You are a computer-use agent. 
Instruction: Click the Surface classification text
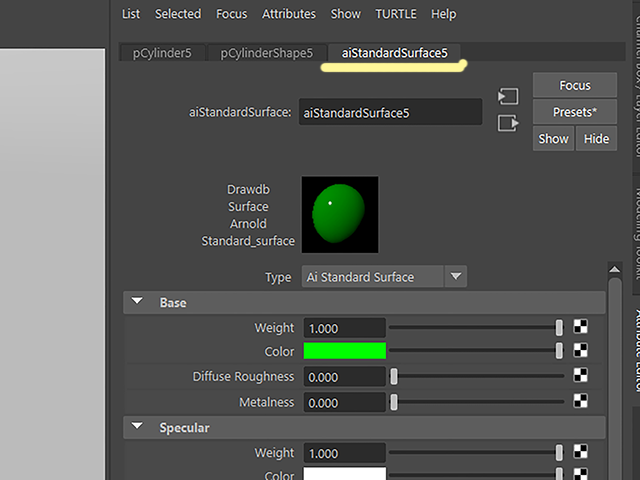(248, 207)
